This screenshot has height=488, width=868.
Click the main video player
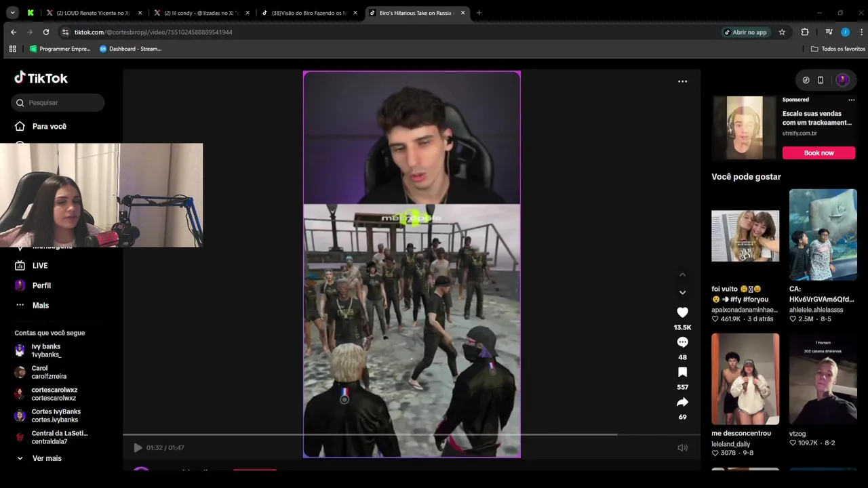tap(412, 264)
